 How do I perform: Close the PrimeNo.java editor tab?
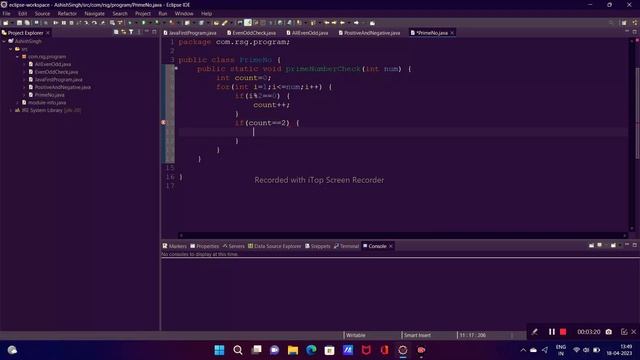(x=452, y=33)
